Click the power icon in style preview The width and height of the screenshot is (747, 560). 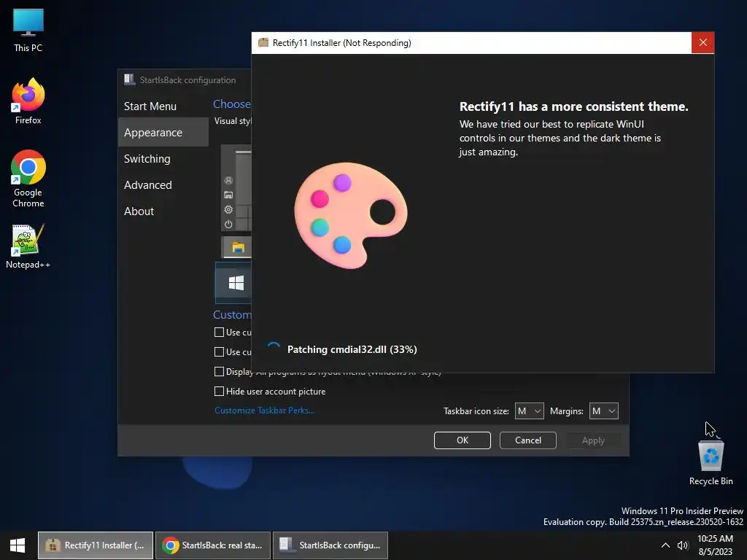coord(228,225)
